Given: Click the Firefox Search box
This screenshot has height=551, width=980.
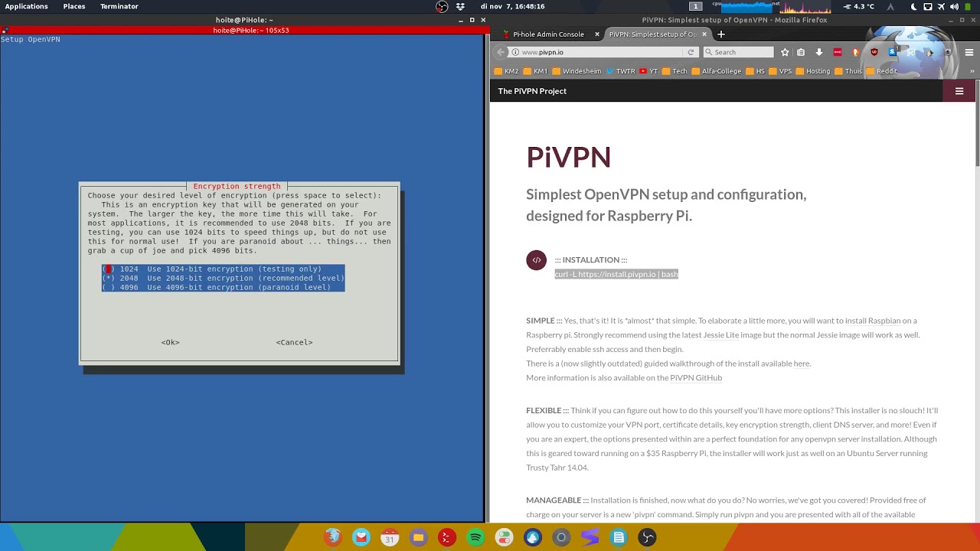Looking at the screenshot, I should click(739, 52).
